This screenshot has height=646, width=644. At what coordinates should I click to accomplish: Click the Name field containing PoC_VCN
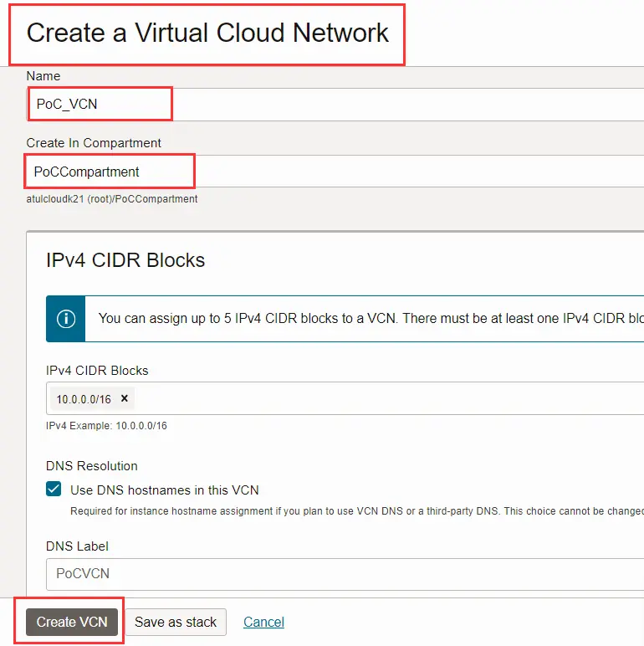click(x=335, y=105)
